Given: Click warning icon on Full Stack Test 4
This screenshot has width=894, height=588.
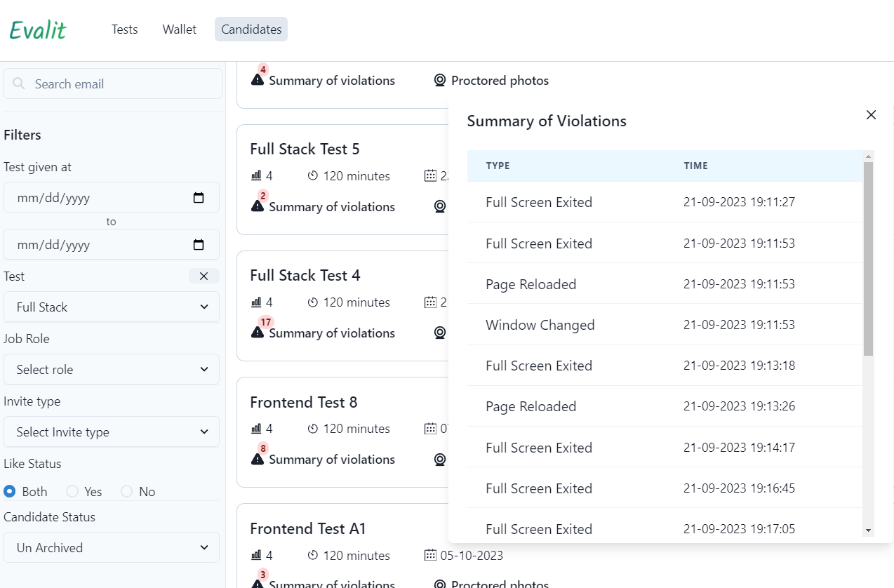Looking at the screenshot, I should [258, 333].
